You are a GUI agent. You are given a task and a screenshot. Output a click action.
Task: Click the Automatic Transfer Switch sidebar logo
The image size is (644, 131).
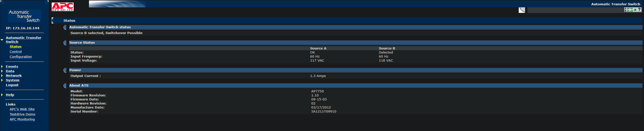24,16
